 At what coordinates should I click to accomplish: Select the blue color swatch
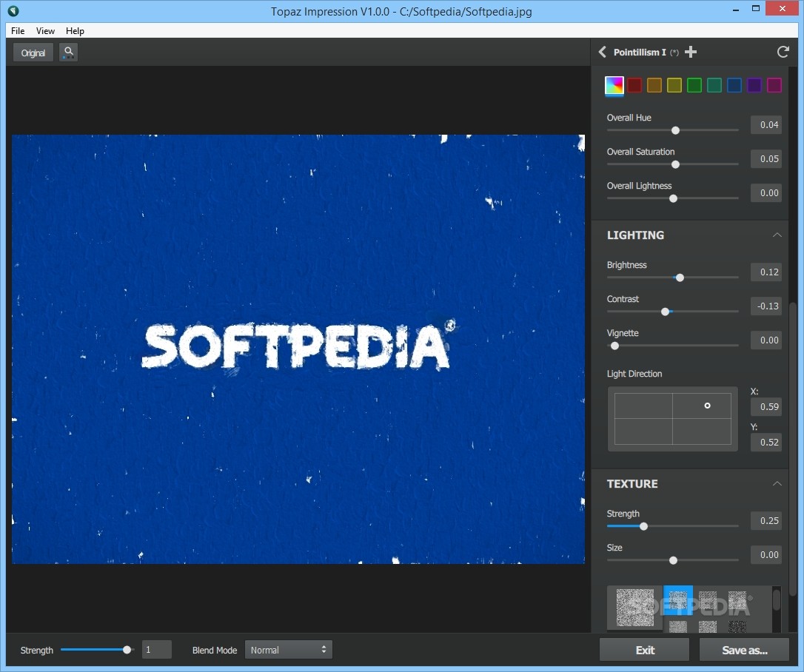pos(734,85)
